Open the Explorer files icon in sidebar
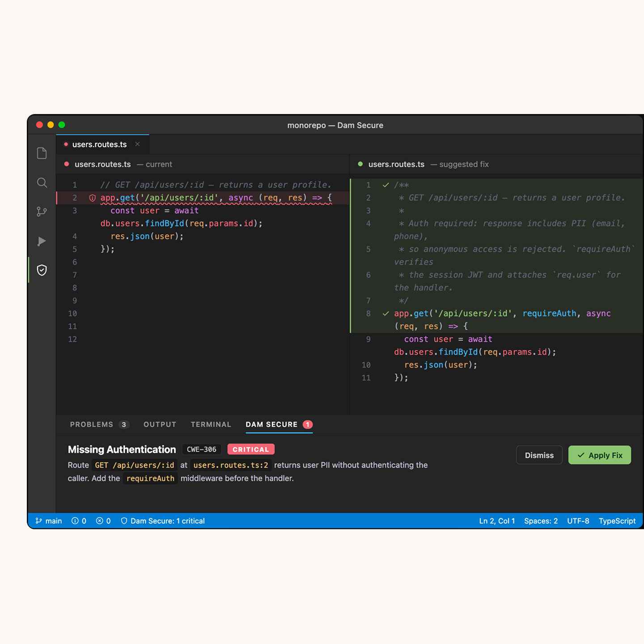The height and width of the screenshot is (644, 644). 42,153
